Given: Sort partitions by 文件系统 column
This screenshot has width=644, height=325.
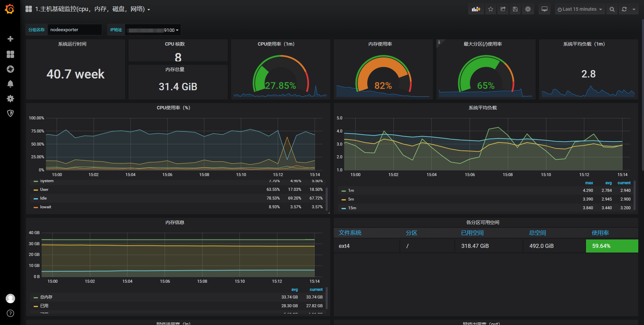Looking at the screenshot, I should pos(350,233).
